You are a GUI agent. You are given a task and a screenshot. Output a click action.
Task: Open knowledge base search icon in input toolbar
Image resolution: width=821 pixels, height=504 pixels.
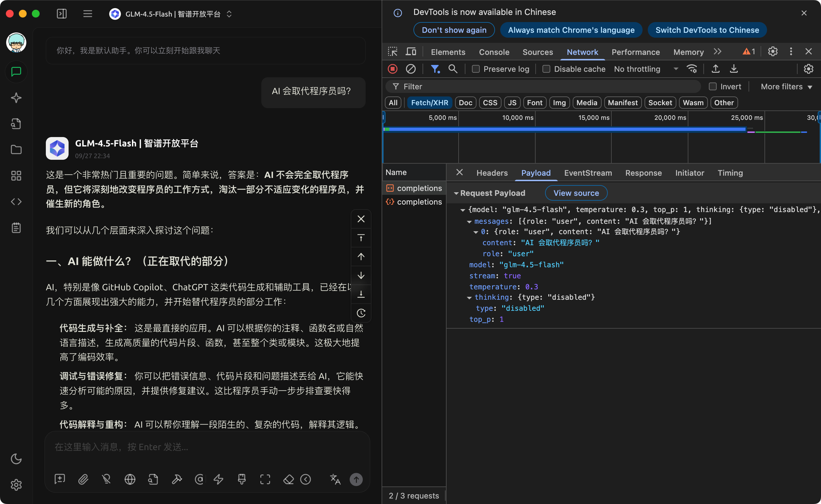(153, 479)
